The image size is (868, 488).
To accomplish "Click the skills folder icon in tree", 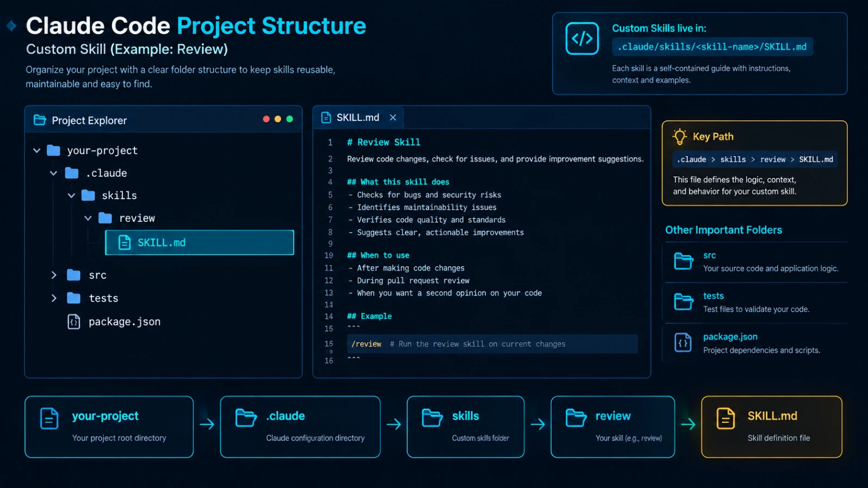I will coord(88,195).
